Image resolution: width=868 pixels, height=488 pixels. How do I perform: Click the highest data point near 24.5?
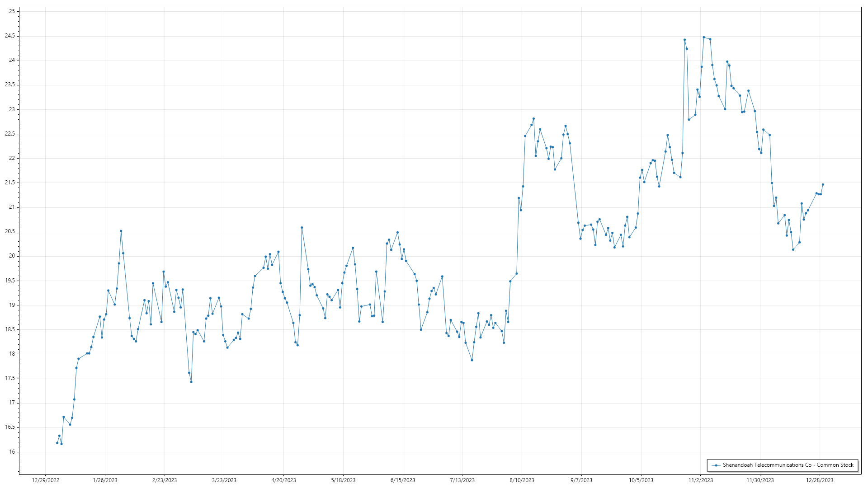[703, 37]
